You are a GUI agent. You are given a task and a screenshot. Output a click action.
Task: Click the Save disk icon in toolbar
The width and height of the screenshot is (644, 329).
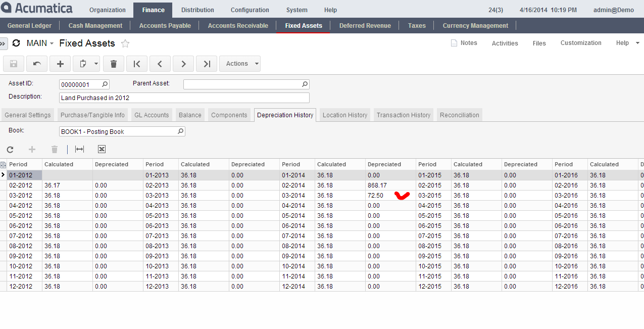(x=14, y=64)
